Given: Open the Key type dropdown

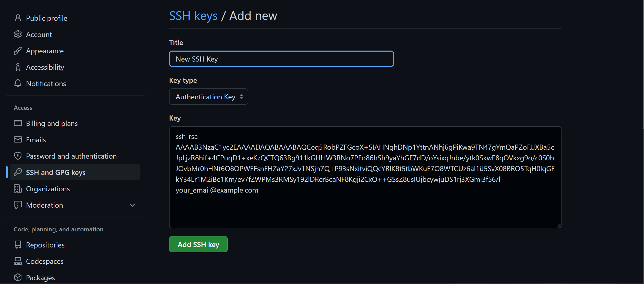Looking at the screenshot, I should [x=208, y=97].
